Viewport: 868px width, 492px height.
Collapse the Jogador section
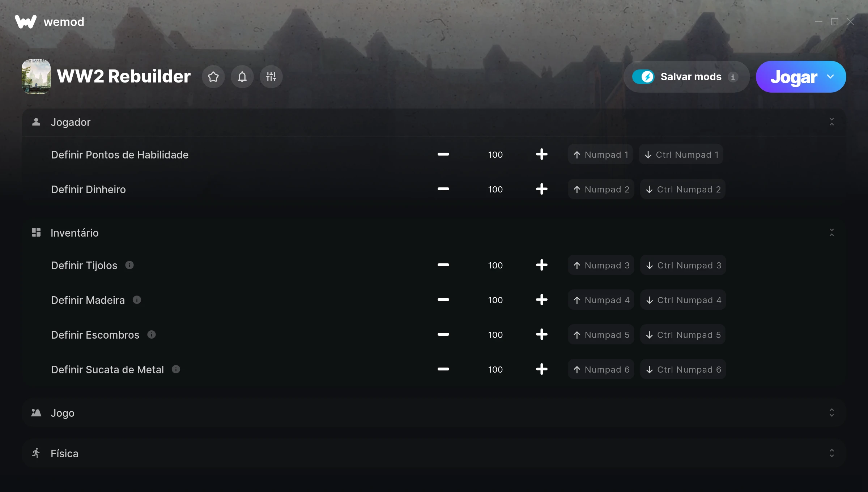click(x=832, y=122)
